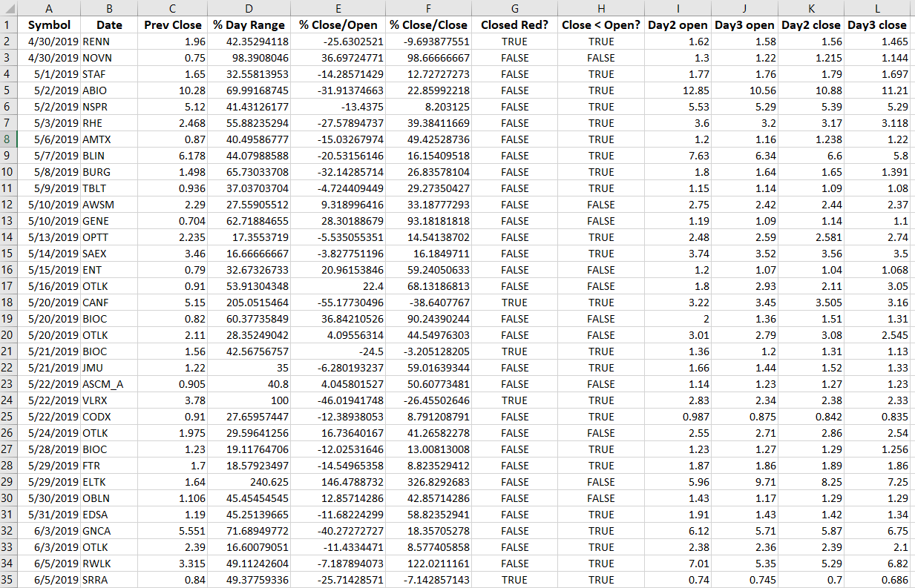Image resolution: width=915 pixels, height=588 pixels.
Task: Click the value 122.0211161 in RWLK row
Action: (429, 564)
